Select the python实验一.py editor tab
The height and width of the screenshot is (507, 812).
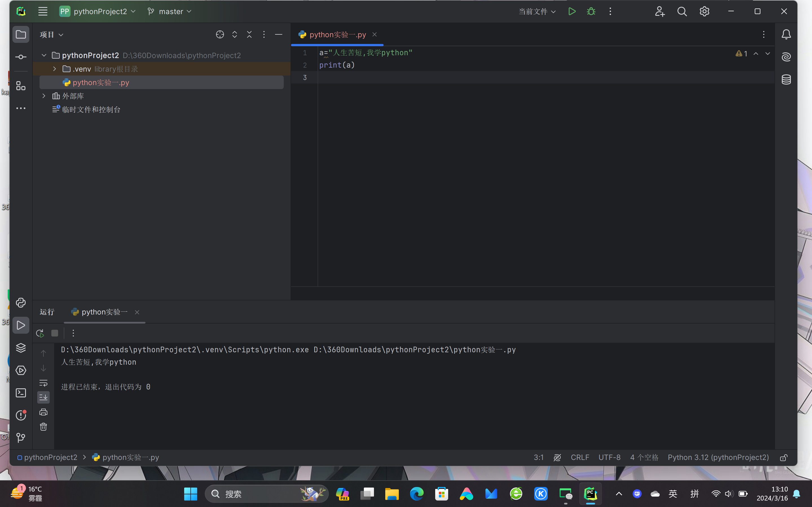(x=337, y=35)
